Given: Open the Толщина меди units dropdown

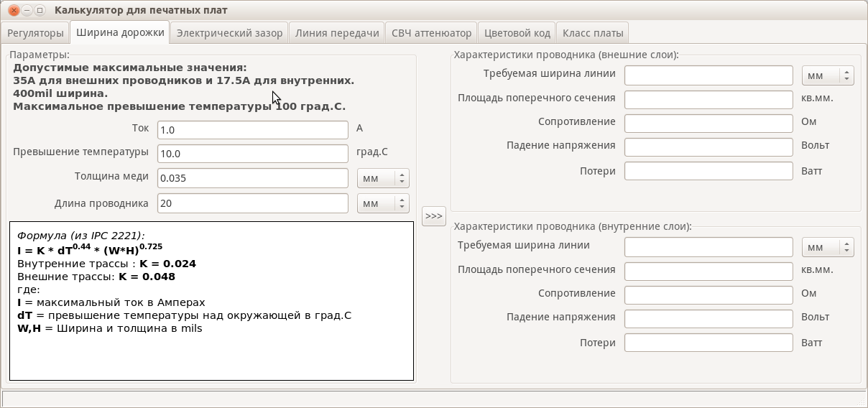Looking at the screenshot, I should click(383, 178).
